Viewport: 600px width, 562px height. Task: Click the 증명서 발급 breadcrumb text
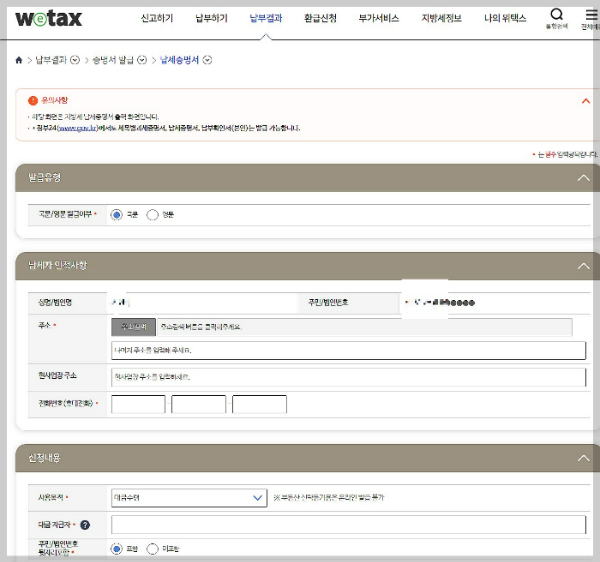click(113, 60)
